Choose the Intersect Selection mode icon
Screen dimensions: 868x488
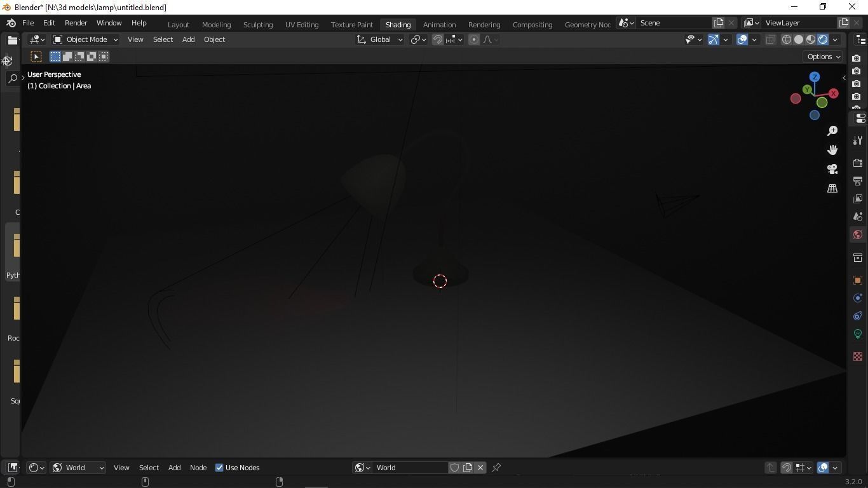click(104, 57)
